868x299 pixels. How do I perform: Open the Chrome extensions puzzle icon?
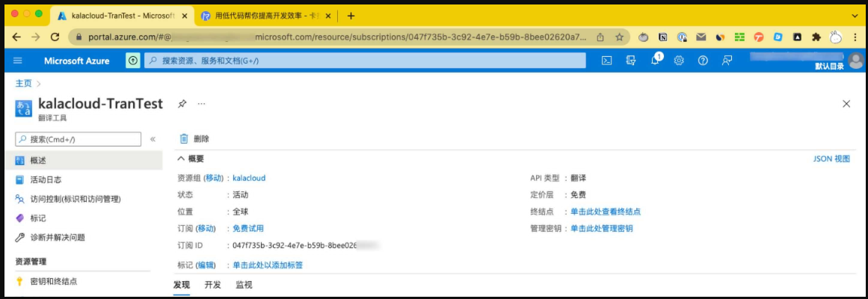pos(816,37)
